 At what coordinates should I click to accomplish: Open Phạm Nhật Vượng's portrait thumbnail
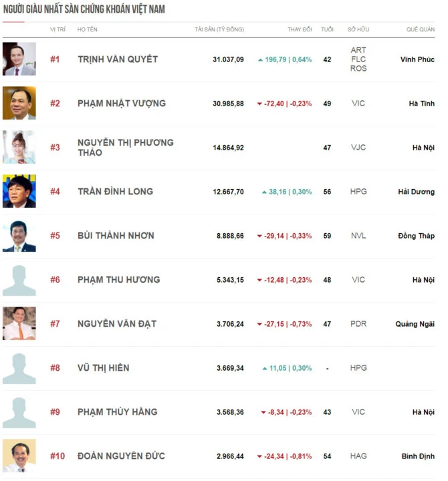point(19,103)
